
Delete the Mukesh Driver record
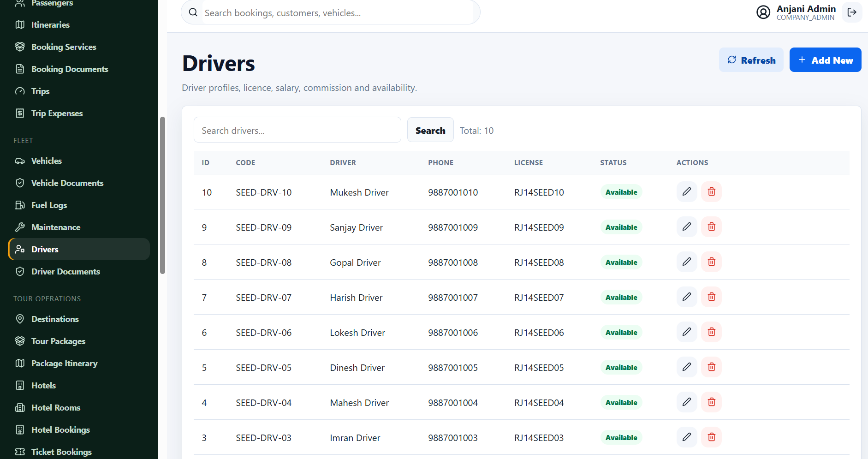[712, 191]
